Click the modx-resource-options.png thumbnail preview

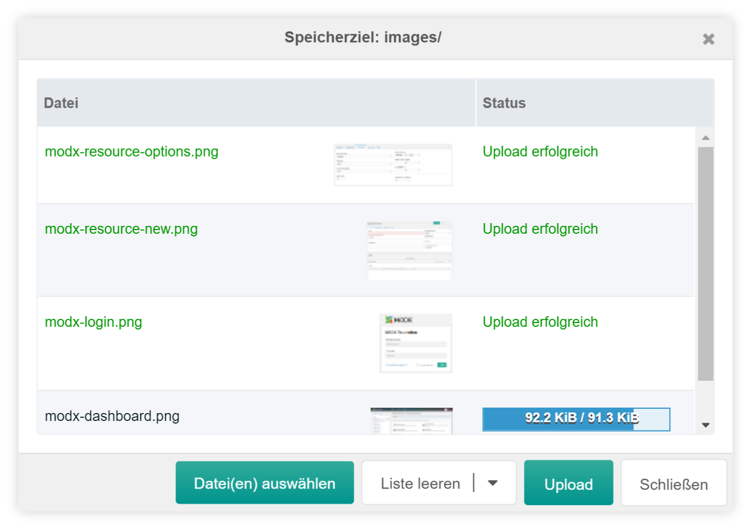(393, 164)
